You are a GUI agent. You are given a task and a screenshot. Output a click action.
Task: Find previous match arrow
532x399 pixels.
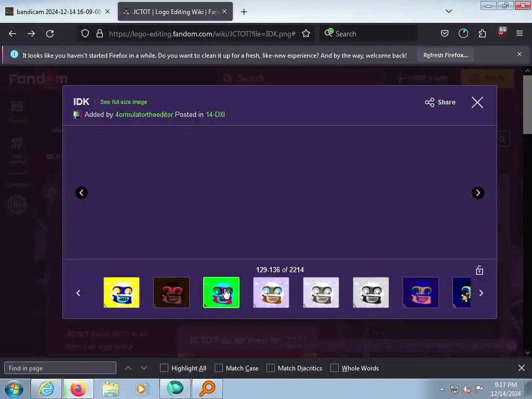tap(128, 368)
